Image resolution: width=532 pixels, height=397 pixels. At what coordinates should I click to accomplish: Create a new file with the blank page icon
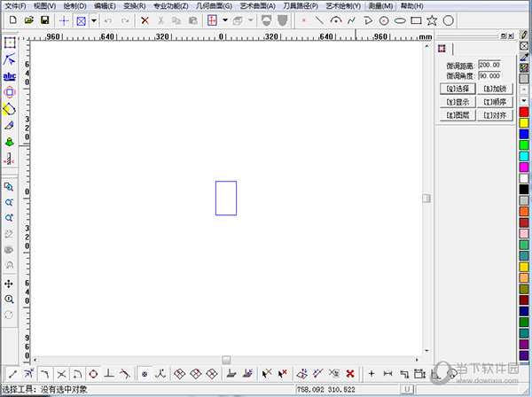[13, 20]
